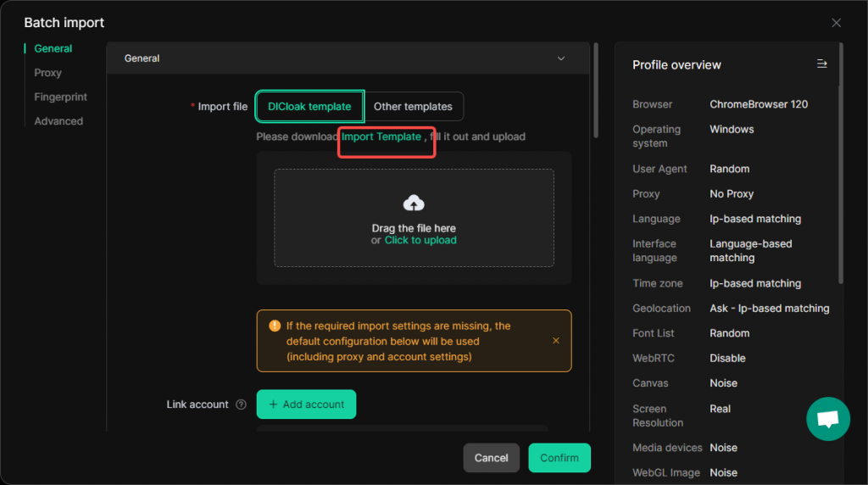Dismiss the orange warning notice
The height and width of the screenshot is (485, 868).
pyautogui.click(x=556, y=341)
